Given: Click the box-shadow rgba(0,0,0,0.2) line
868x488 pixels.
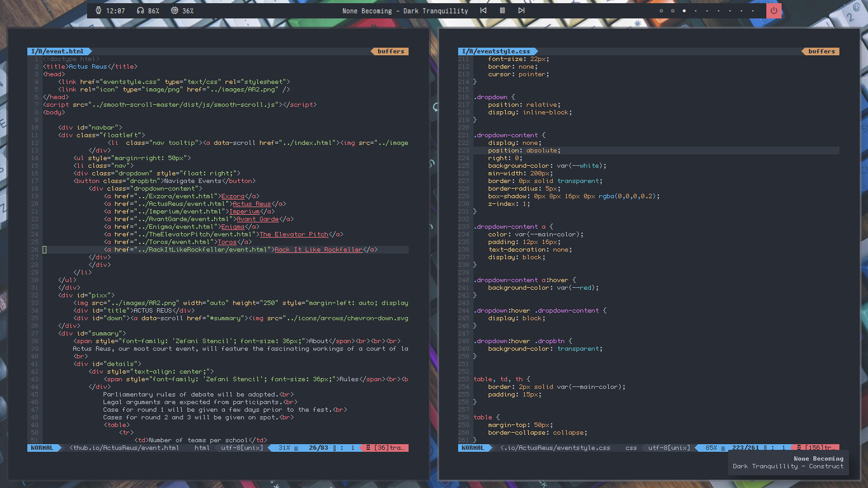Looking at the screenshot, I should [x=574, y=196].
